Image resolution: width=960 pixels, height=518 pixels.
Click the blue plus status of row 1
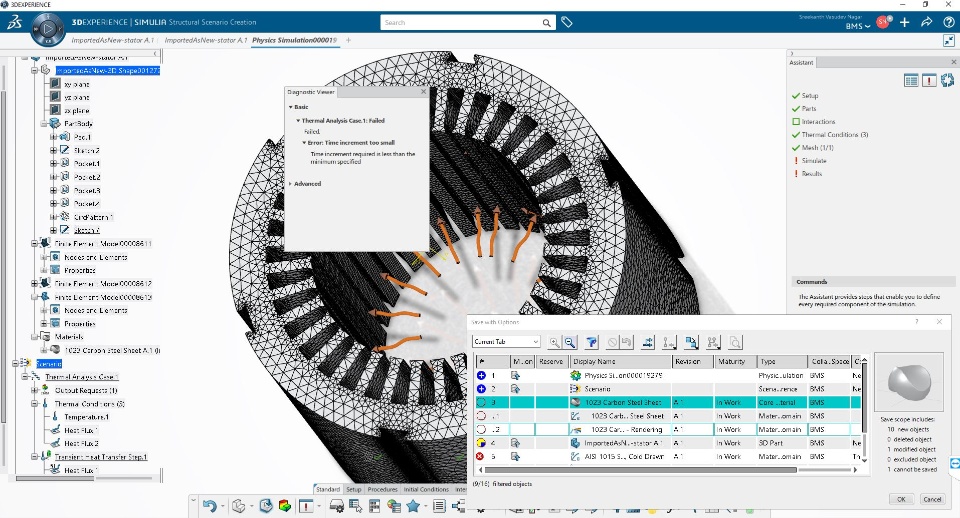coord(481,375)
